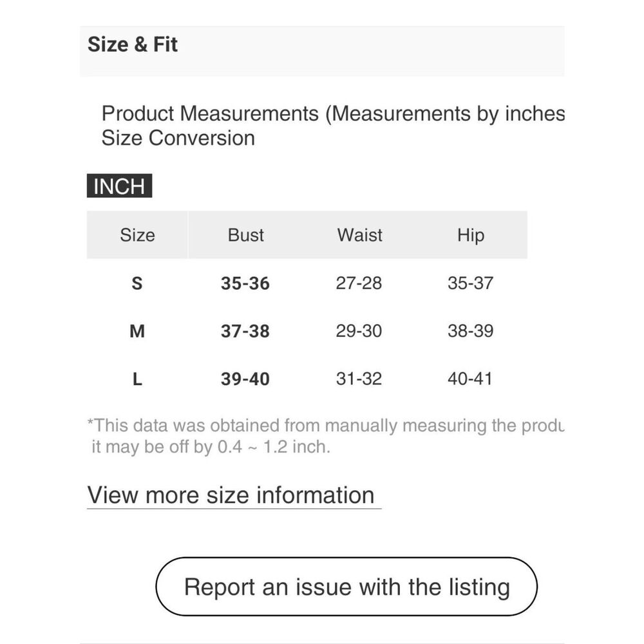The image size is (644, 644).
Task: Click the Report an issue with the listing button
Action: (x=346, y=586)
